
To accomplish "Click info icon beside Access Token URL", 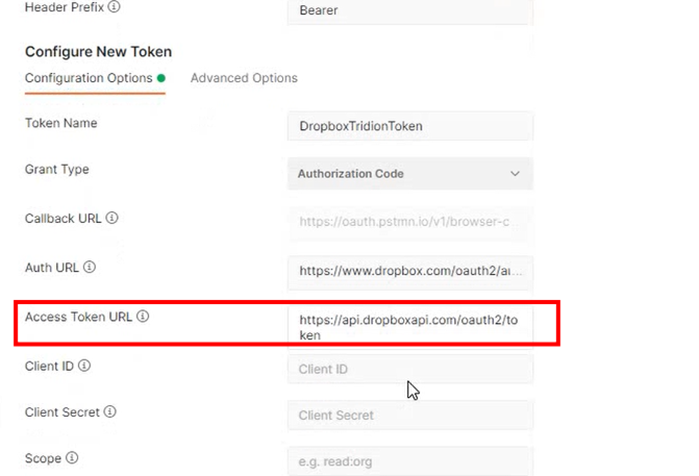I will coord(143,316).
